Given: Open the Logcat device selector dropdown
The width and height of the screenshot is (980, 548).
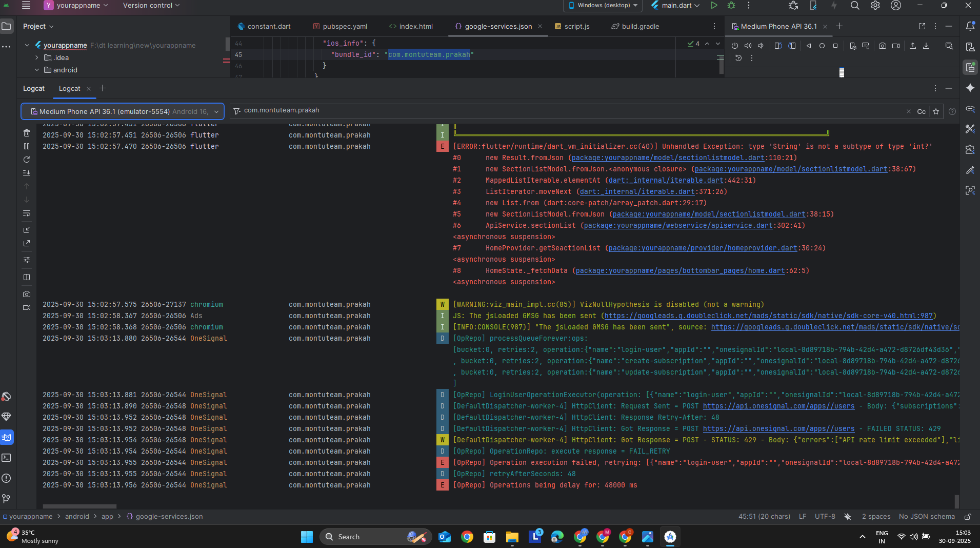Looking at the screenshot, I should tap(123, 111).
